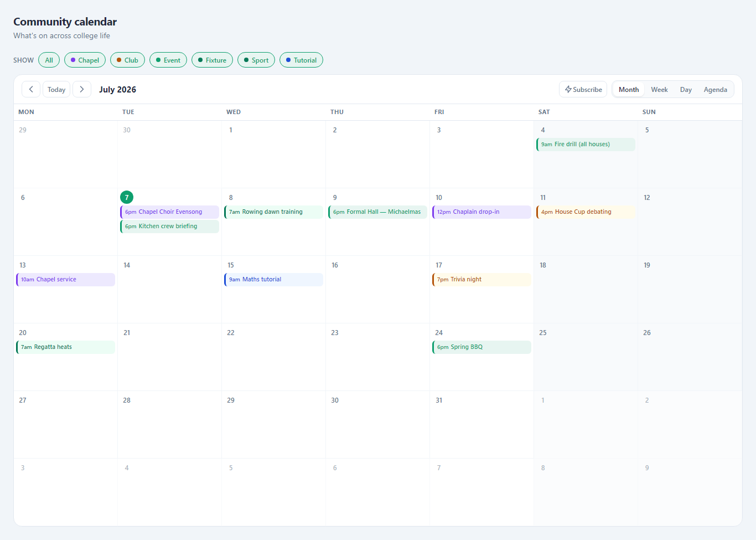The height and width of the screenshot is (540, 756).
Task: Click the FRI column header
Action: pos(482,112)
